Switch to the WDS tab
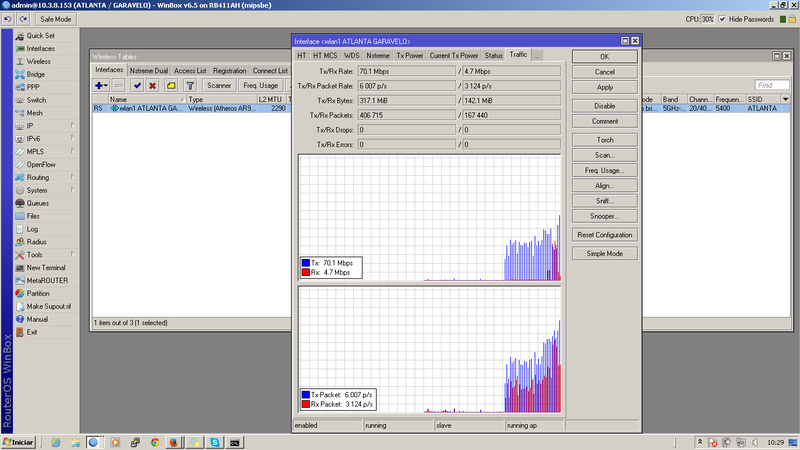The image size is (800, 450). pos(352,56)
